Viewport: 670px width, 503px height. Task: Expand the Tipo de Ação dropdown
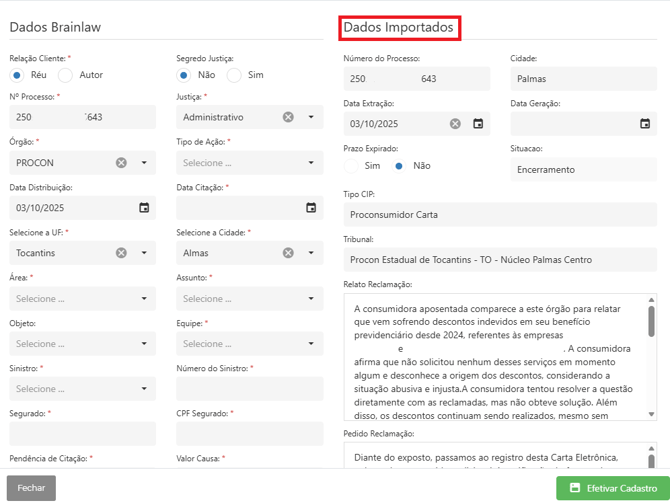[311, 163]
